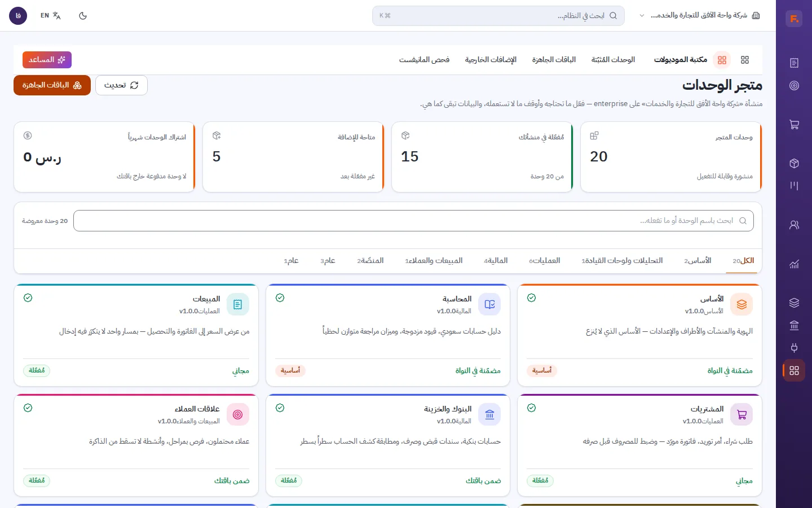The width and height of the screenshot is (812, 508).
Task: Open the المساعد assistant button
Action: pyautogui.click(x=47, y=60)
